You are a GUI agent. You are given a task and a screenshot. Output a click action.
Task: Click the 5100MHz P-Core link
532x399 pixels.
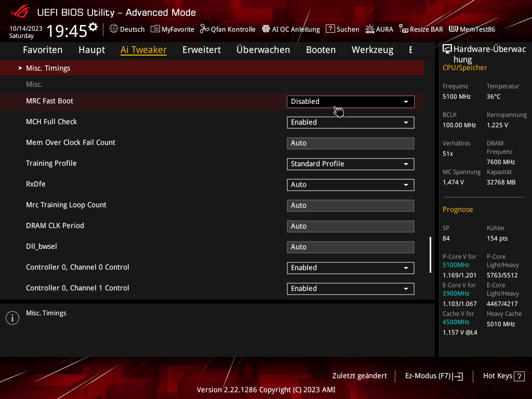[x=456, y=265]
